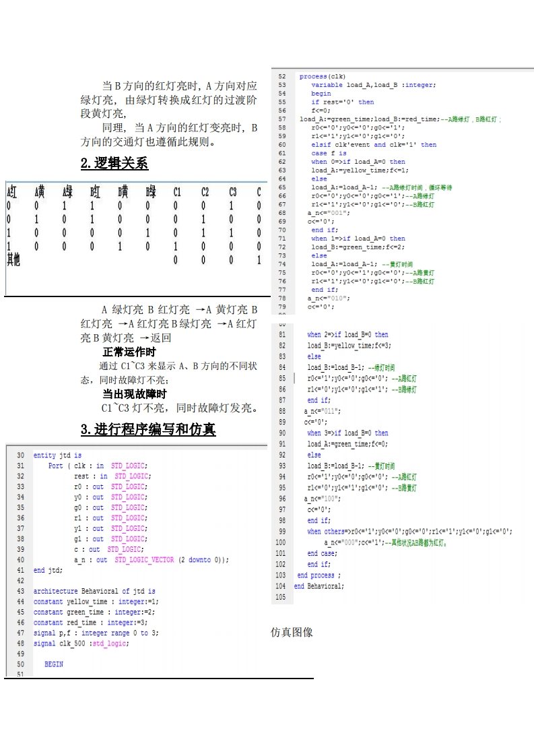Click the paragraph starting "当 B 方向的红灯亮时"
Viewport: 534px width, 756px height.
coord(168,100)
